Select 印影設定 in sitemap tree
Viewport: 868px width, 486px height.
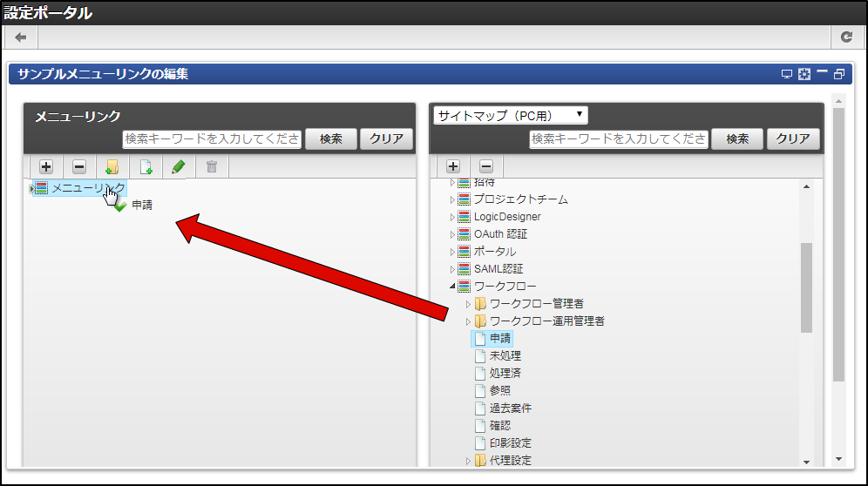pos(511,443)
